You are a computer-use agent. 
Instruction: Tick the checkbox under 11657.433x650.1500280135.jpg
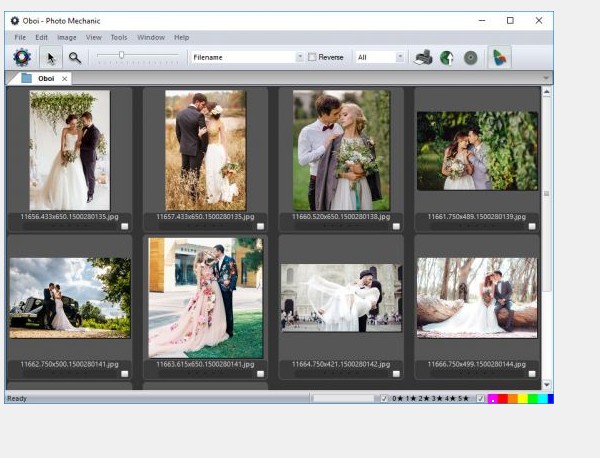(x=261, y=226)
